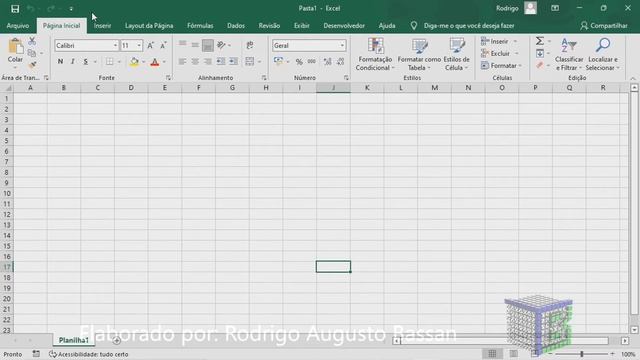This screenshot has height=360, width=640.
Task: Open the font size 11 dropdown
Action: [139, 46]
